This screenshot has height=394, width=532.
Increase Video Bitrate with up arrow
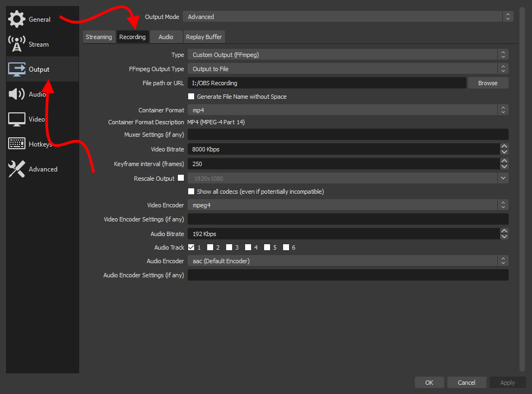point(504,146)
